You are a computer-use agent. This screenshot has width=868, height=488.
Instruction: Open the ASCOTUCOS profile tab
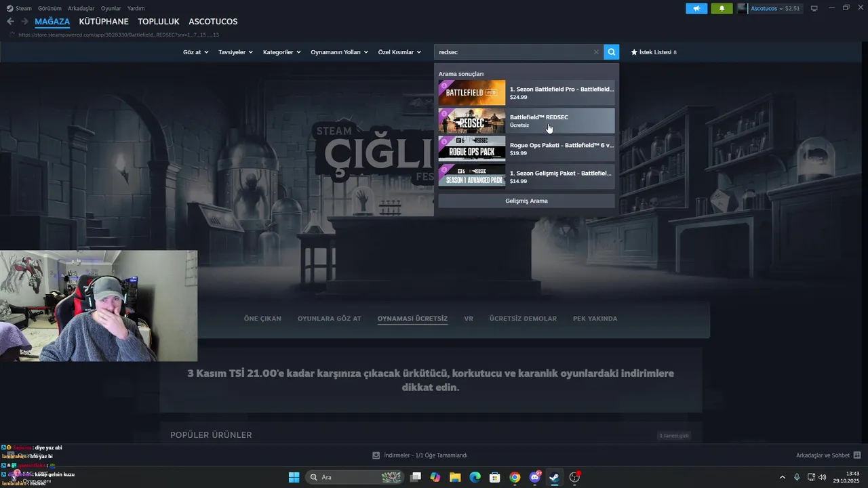click(213, 22)
